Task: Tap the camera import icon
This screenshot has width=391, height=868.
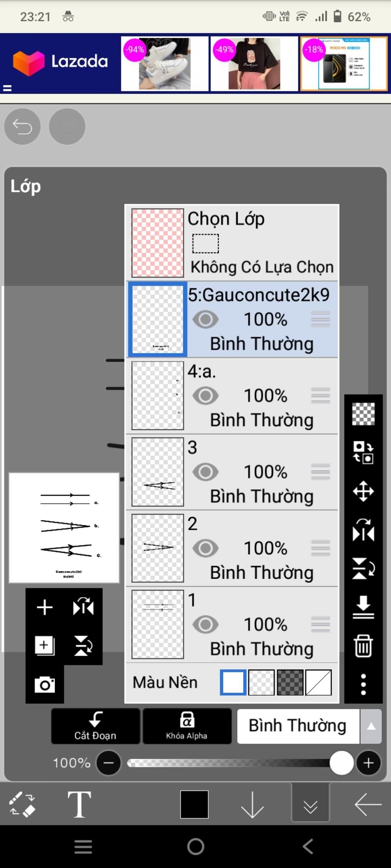Action: pyautogui.click(x=45, y=685)
